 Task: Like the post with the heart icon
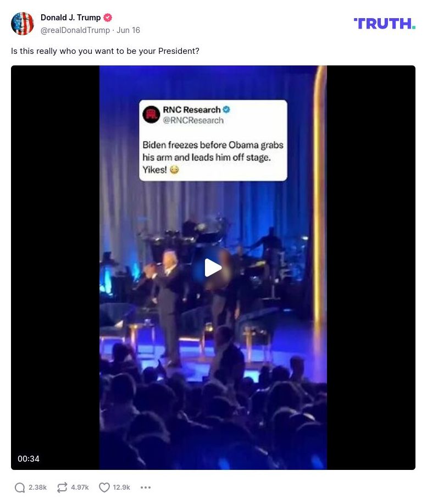[104, 488]
